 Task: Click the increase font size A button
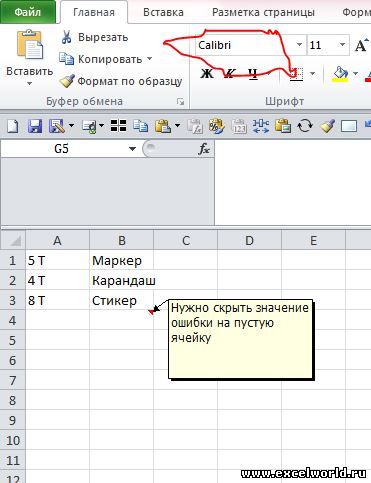click(x=361, y=45)
